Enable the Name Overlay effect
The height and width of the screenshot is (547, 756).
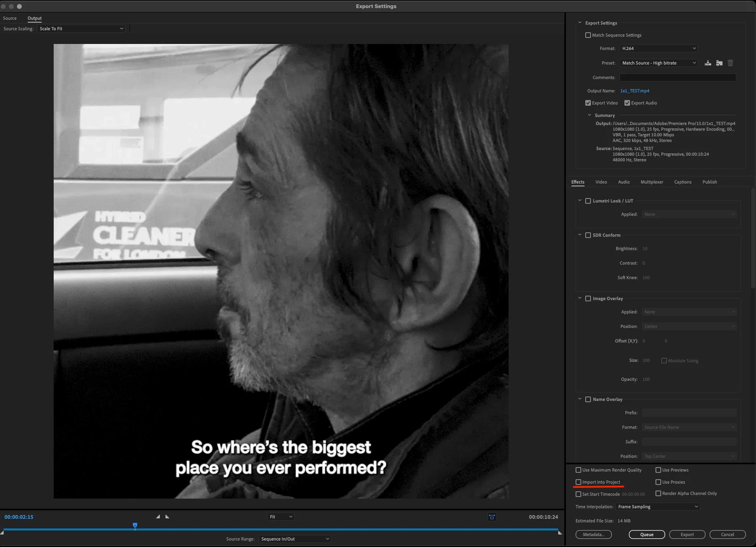[588, 399]
